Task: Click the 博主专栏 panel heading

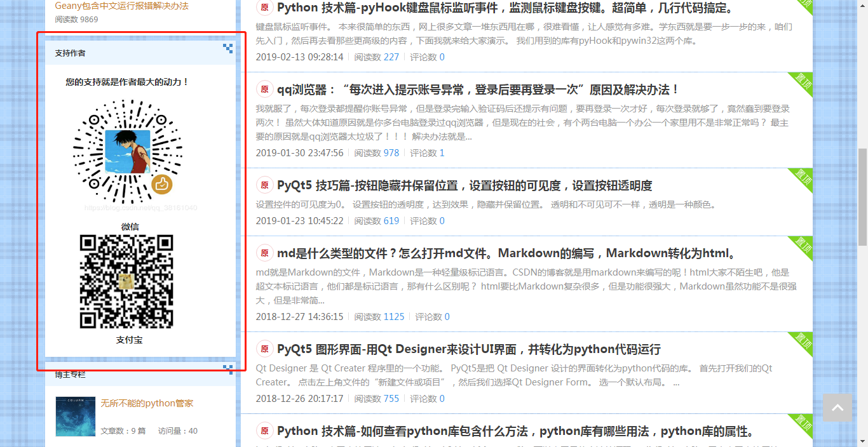Action: [x=70, y=375]
